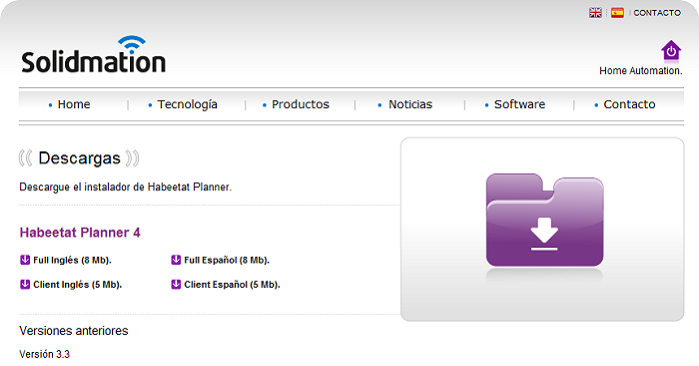The width and height of the screenshot is (699, 366).
Task: Download Full Español (8 Mb) installer
Action: point(227,260)
